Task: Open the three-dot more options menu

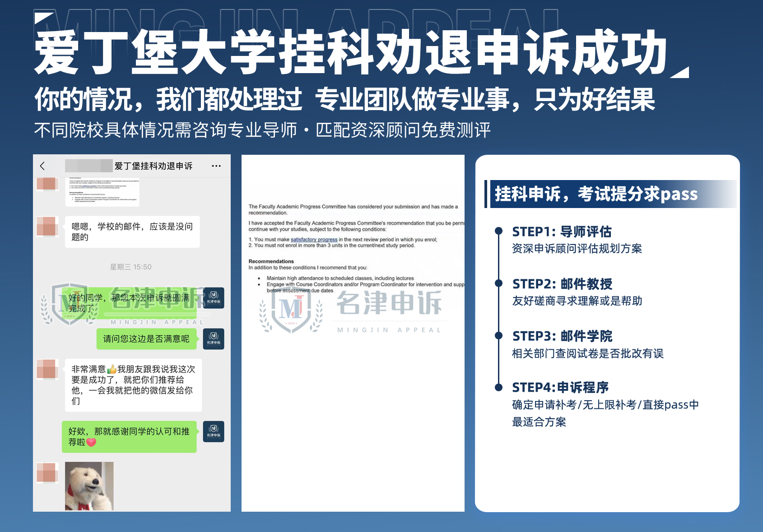Action: pyautogui.click(x=216, y=166)
